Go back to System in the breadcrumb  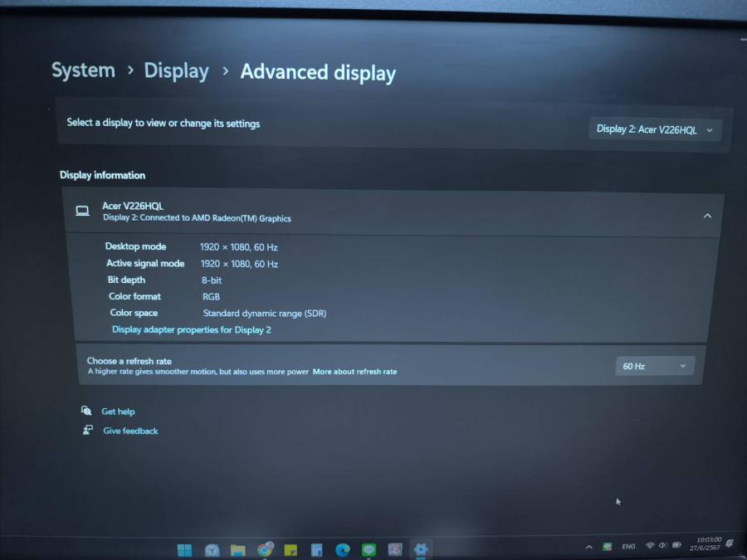tap(83, 71)
